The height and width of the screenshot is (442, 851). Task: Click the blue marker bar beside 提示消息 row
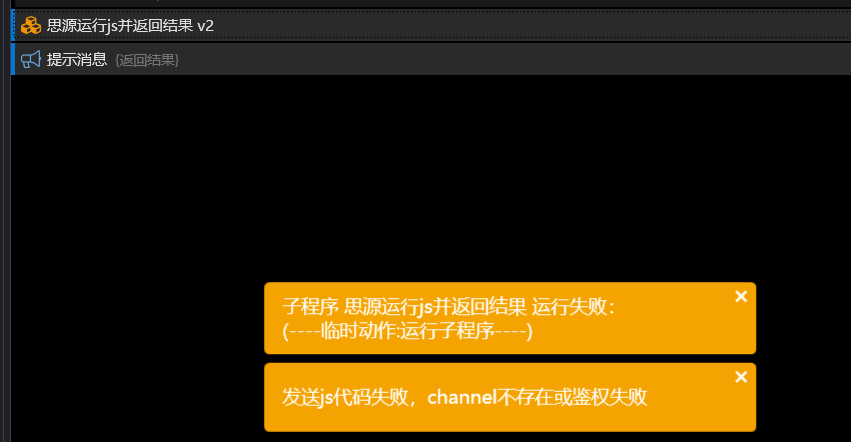click(x=13, y=59)
